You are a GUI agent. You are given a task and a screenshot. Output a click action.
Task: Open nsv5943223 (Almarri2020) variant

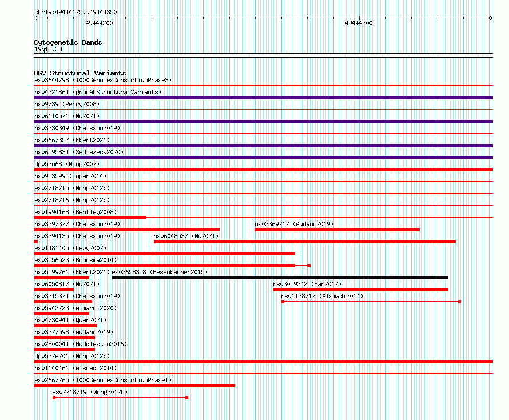tap(75, 308)
